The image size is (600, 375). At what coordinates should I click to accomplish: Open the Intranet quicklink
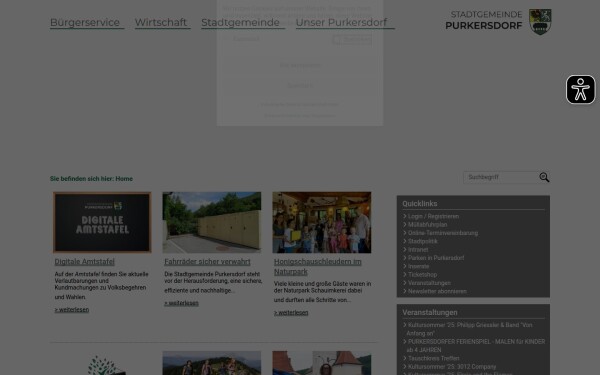click(x=417, y=250)
